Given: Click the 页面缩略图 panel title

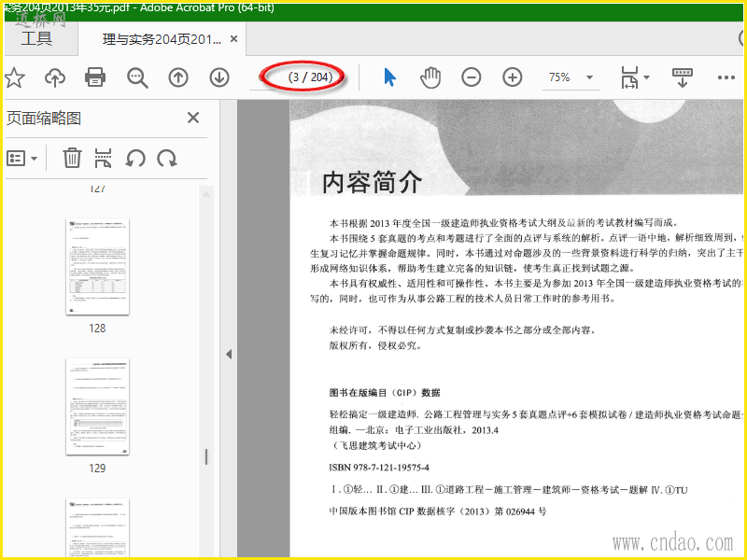Looking at the screenshot, I should pos(44,119).
